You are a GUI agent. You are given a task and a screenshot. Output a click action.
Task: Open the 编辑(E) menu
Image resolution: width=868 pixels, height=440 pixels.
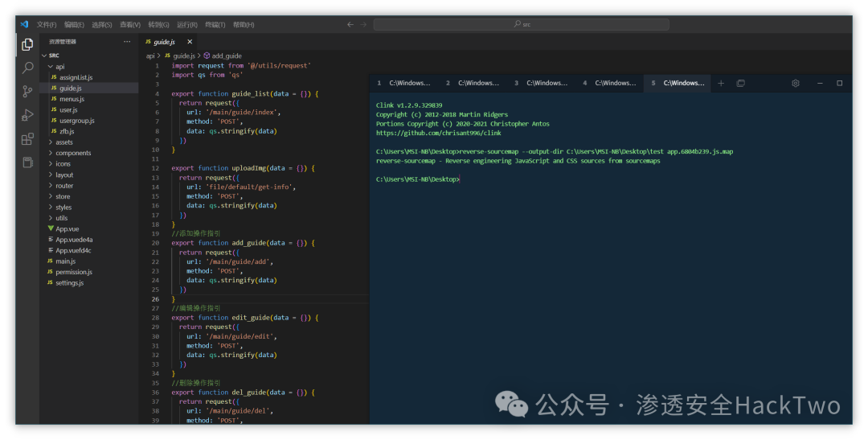[74, 24]
